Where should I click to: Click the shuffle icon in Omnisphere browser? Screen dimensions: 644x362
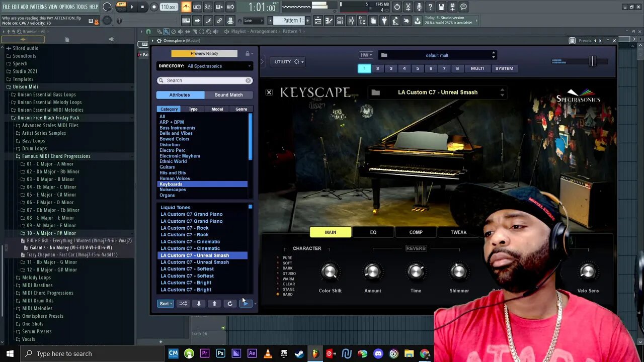183,304
